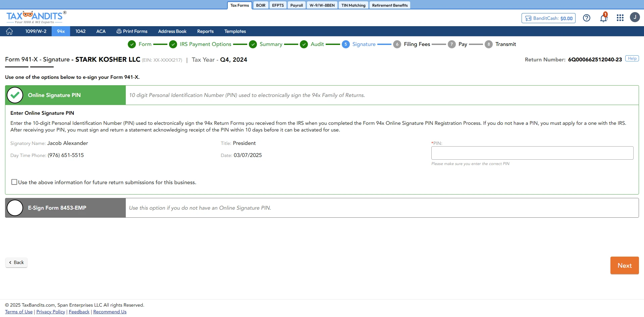The image size is (644, 317).
Task: Open Terms of Use link
Action: [x=19, y=312]
